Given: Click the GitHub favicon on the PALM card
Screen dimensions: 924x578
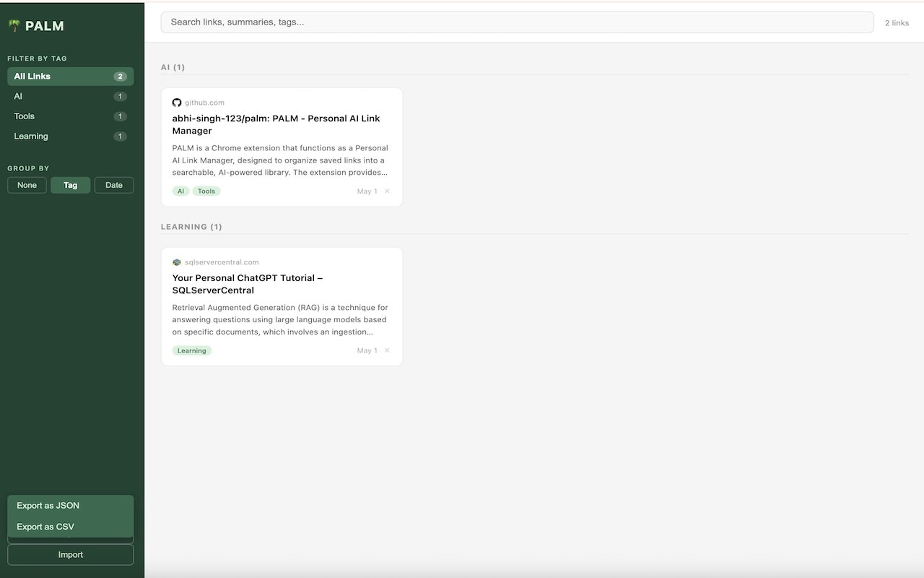Looking at the screenshot, I should pos(177,103).
